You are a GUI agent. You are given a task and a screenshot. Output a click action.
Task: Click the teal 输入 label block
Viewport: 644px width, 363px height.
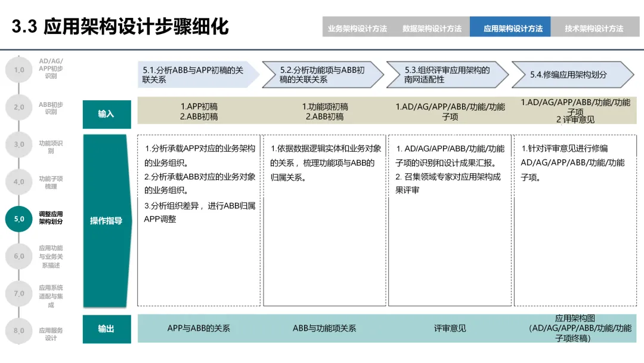[107, 114]
